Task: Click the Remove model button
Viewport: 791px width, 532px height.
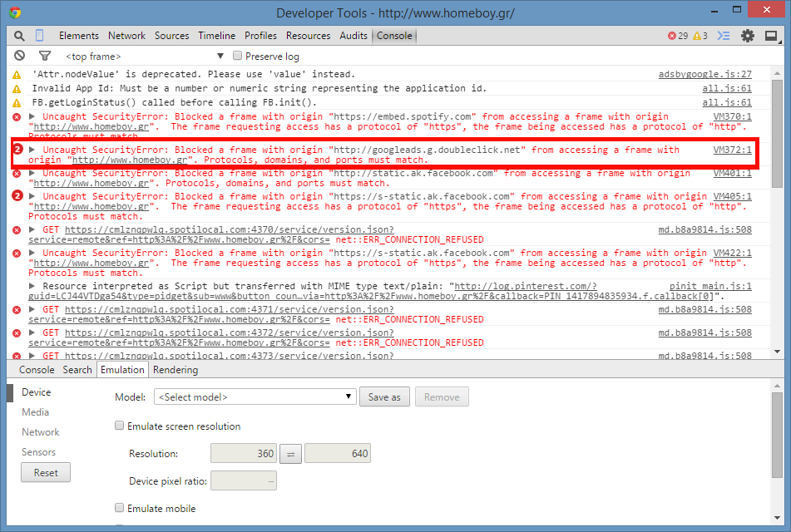Action: (442, 397)
